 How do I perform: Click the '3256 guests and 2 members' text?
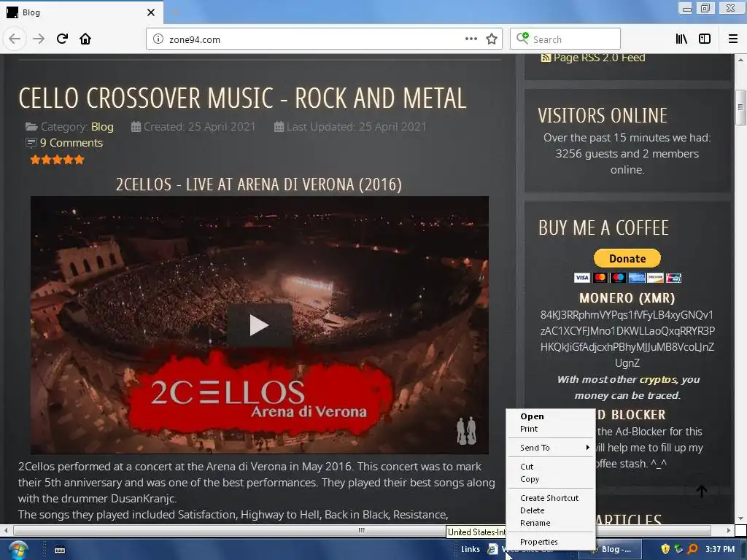pyautogui.click(x=627, y=154)
